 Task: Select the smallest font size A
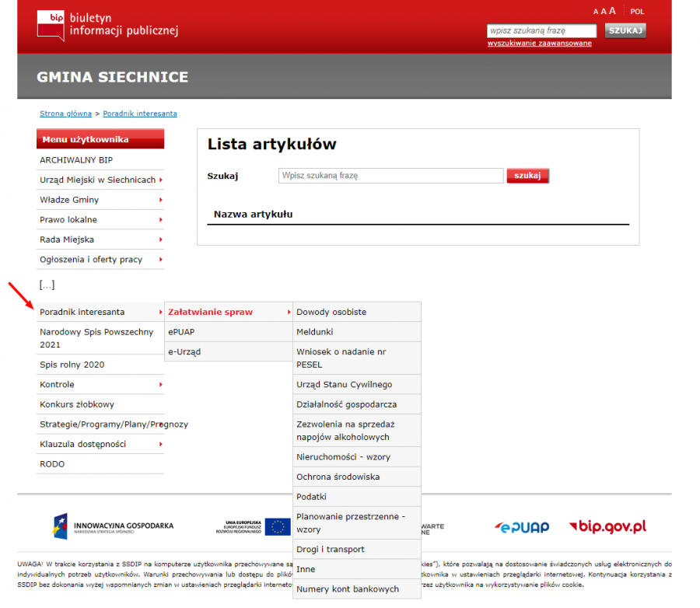(x=596, y=12)
